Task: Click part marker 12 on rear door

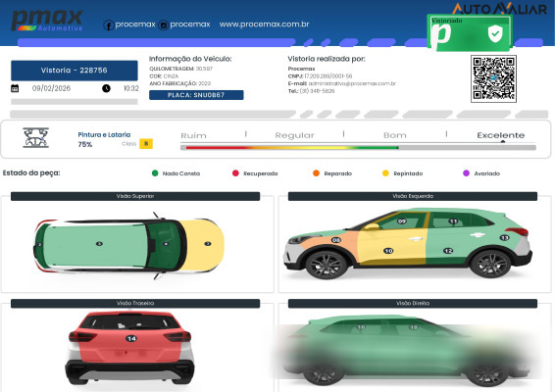Action: point(448,251)
